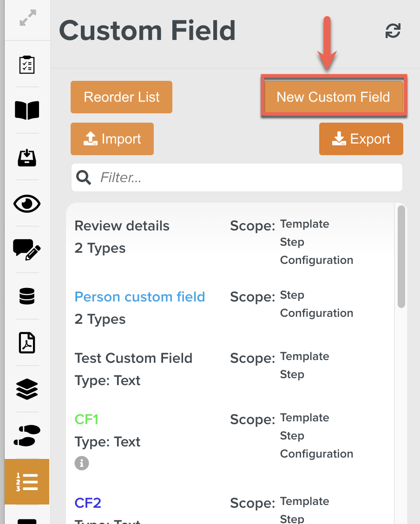Screen dimensions: 420x524
Task: Click the custom field list scrollbar
Action: pos(401,256)
